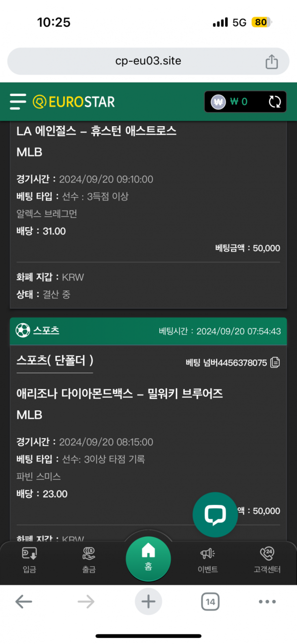Refresh the balance with circular arrows icon
This screenshot has width=297, height=644.
pos(275,102)
